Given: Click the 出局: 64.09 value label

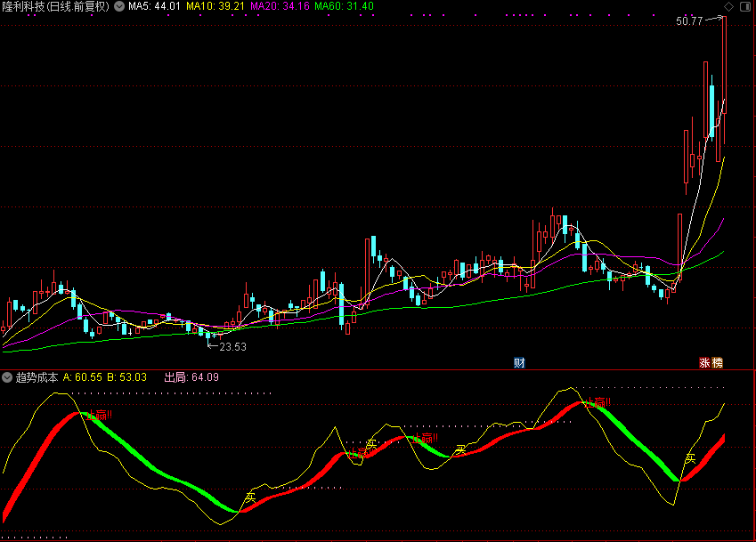Looking at the screenshot, I should [191, 377].
